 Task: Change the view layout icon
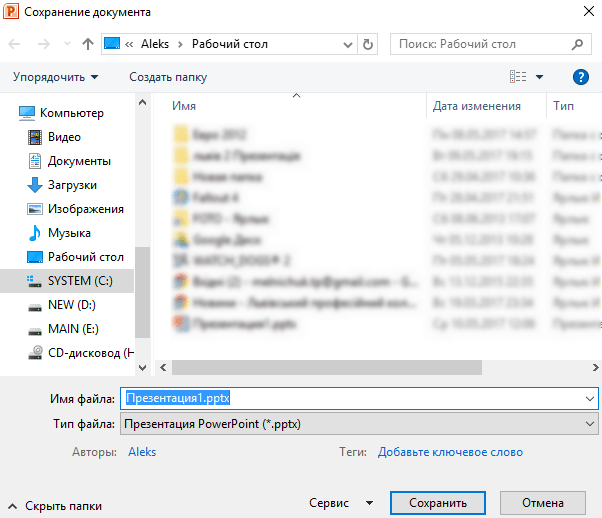pos(518,76)
